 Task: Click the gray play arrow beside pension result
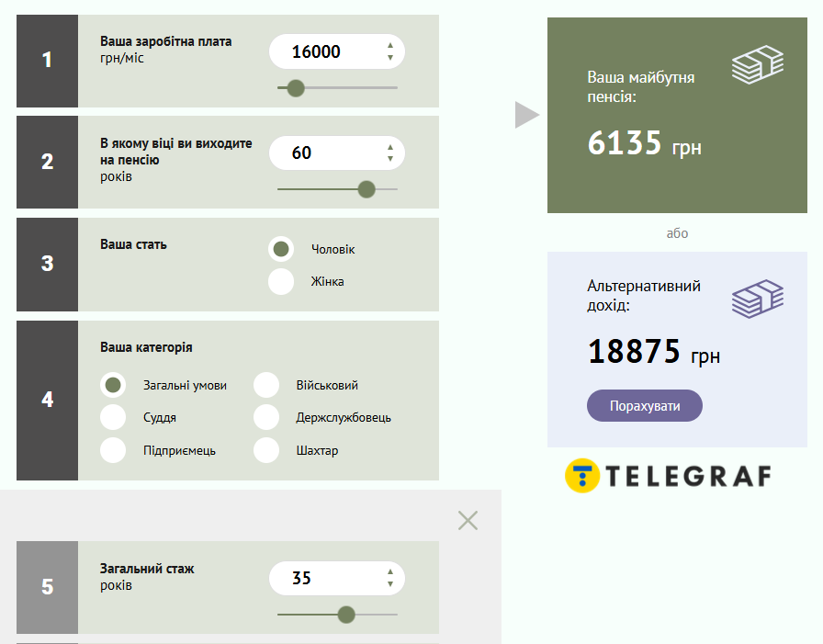[527, 115]
